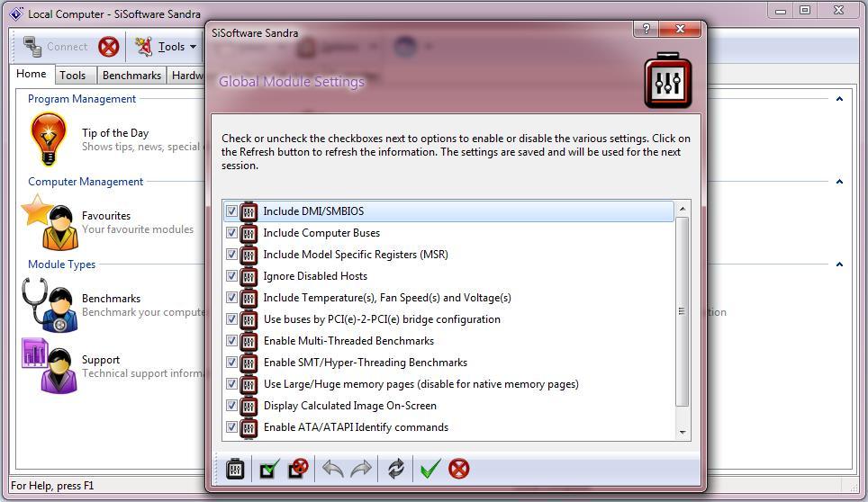The image size is (868, 502).
Task: Click the Refresh arrows icon
Action: [396, 469]
